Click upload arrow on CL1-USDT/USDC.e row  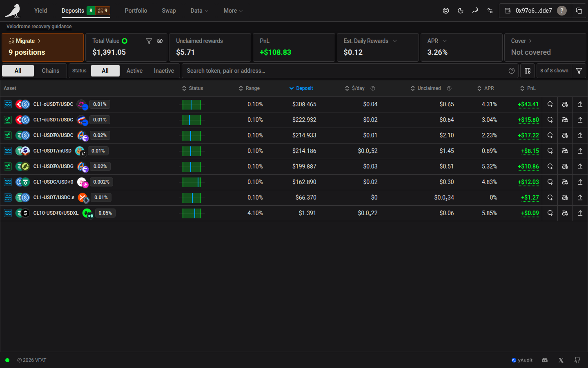[580, 197]
